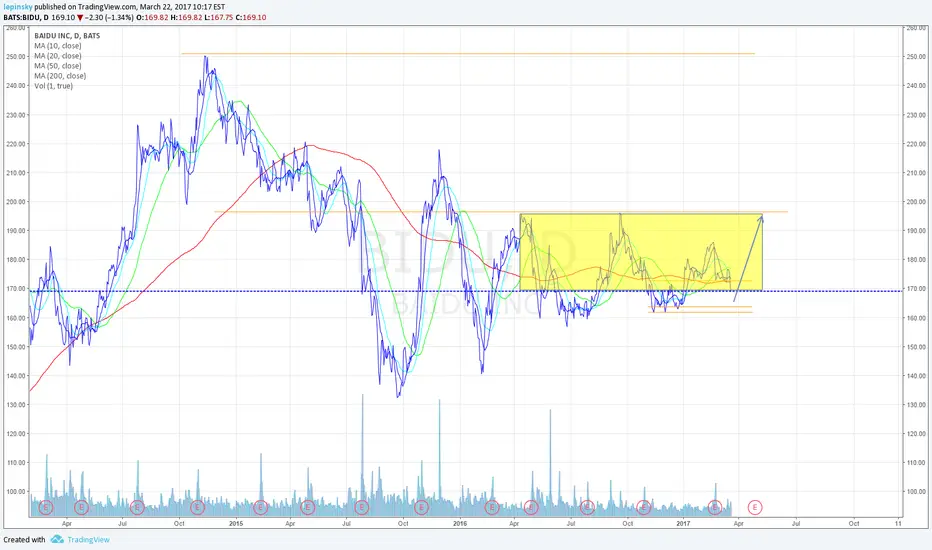932x550 pixels.
Task: Click the earnings E marker right of the 2017 label
Action: (x=714, y=507)
